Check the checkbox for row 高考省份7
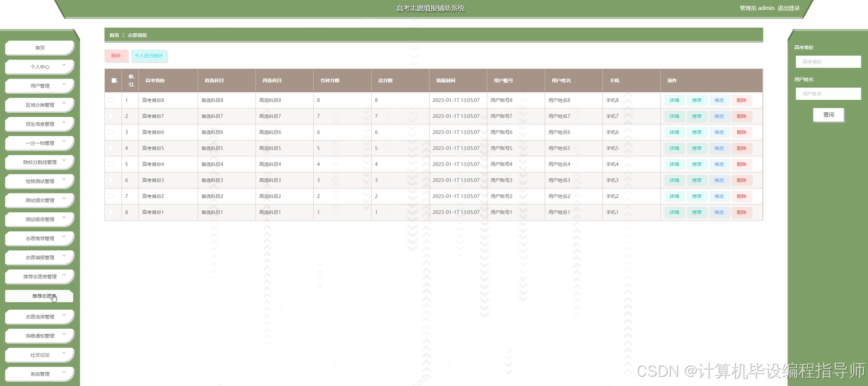This screenshot has height=386, width=868. pos(111,116)
